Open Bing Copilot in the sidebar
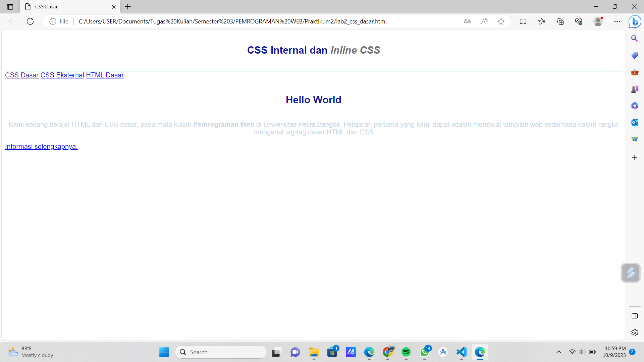The image size is (644, 362). [x=635, y=21]
